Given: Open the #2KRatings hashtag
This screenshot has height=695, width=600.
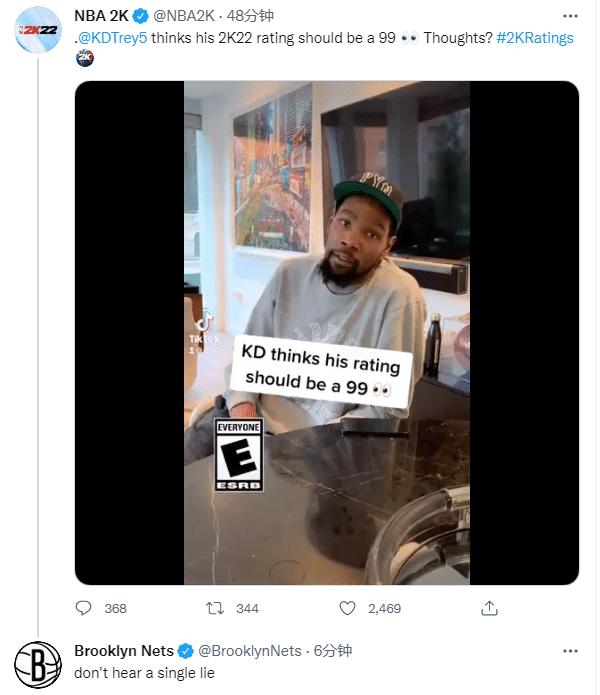Looking at the screenshot, I should 538,37.
